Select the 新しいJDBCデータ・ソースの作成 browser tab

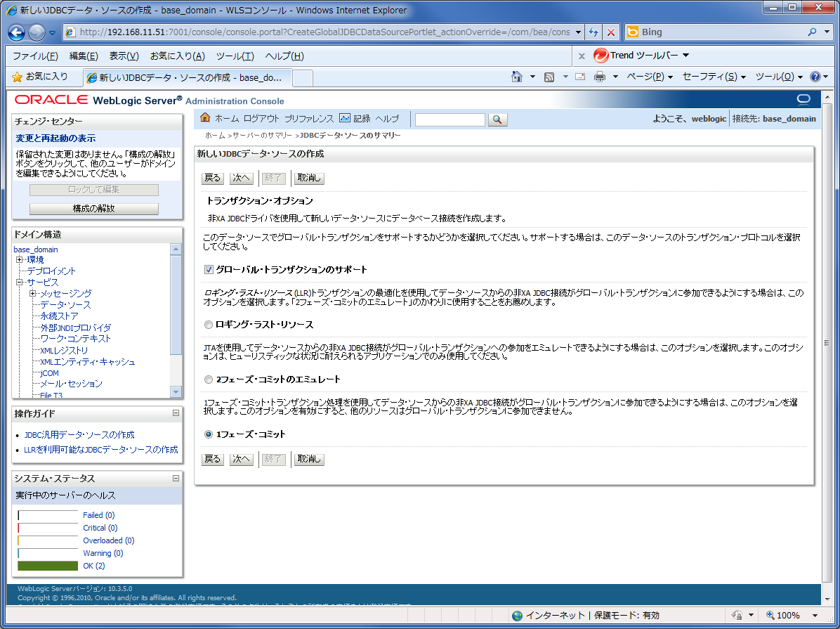(187, 78)
